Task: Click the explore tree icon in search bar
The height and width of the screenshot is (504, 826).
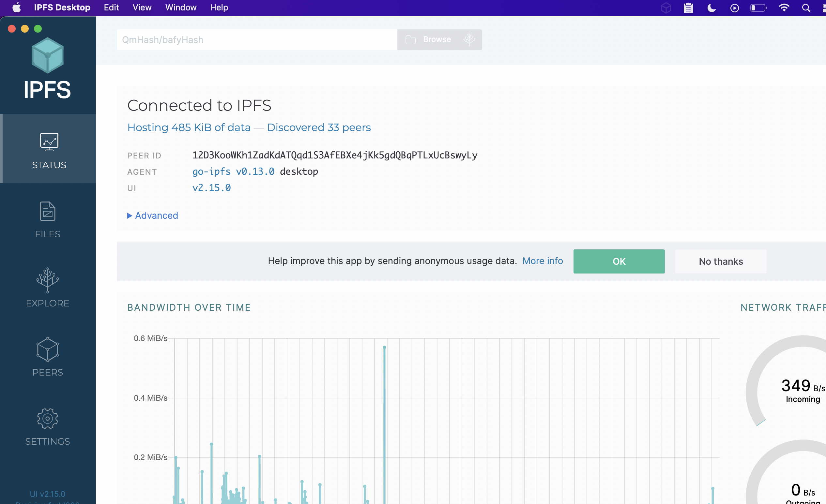Action: pyautogui.click(x=469, y=39)
